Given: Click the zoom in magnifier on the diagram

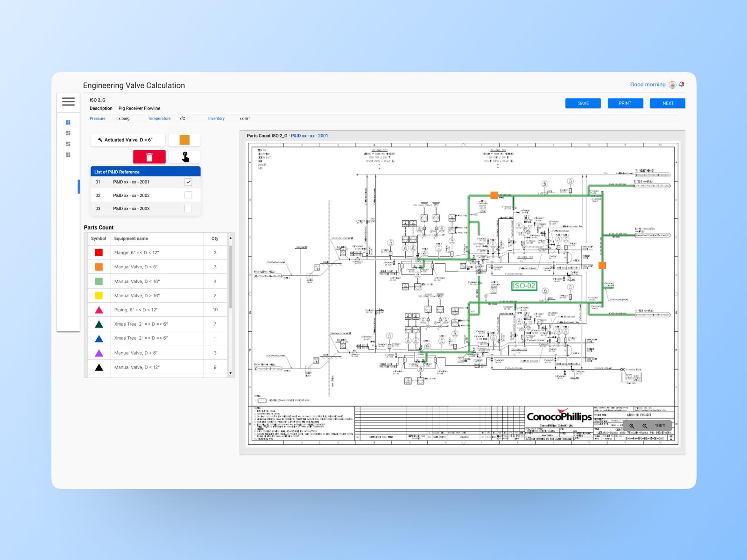Looking at the screenshot, I should point(633,426).
